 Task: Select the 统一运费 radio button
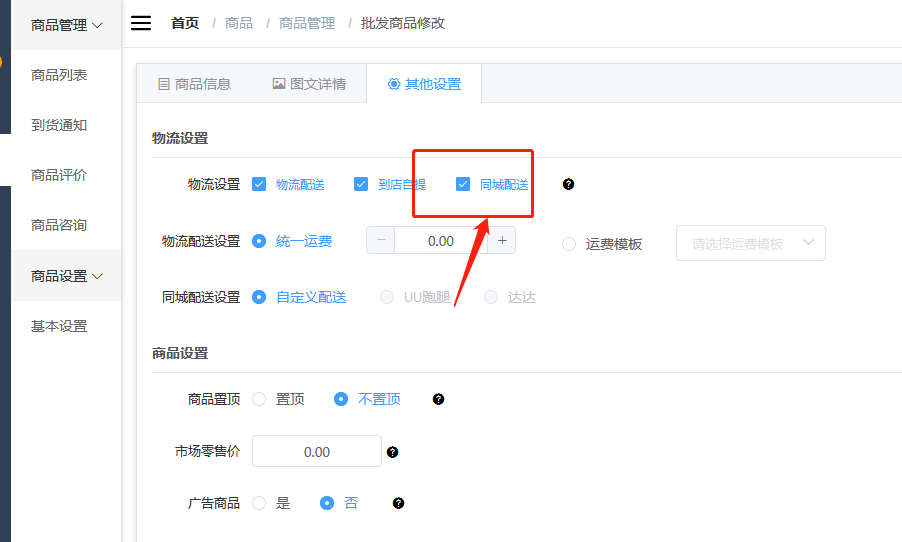(x=259, y=241)
